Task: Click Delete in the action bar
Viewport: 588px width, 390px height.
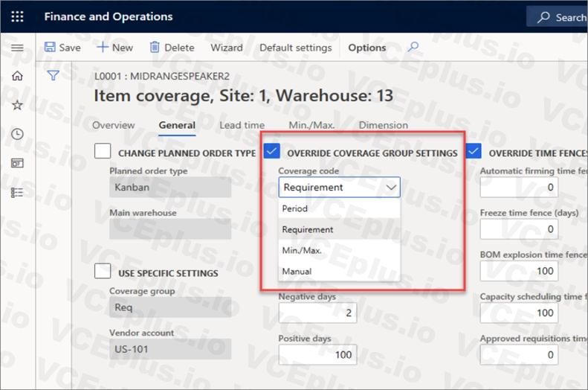Action: point(172,48)
